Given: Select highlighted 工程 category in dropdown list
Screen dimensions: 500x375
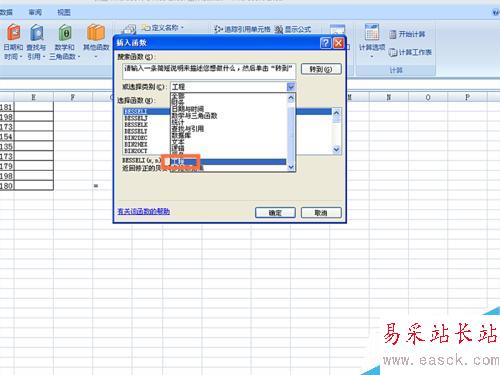Looking at the screenshot, I should tap(228, 162).
